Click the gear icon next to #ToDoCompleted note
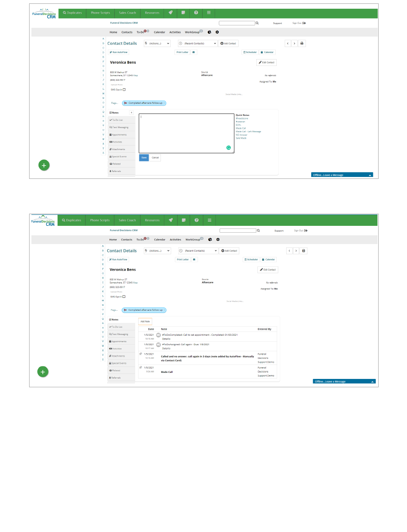Screen dimensions: 407x532 tap(159, 335)
